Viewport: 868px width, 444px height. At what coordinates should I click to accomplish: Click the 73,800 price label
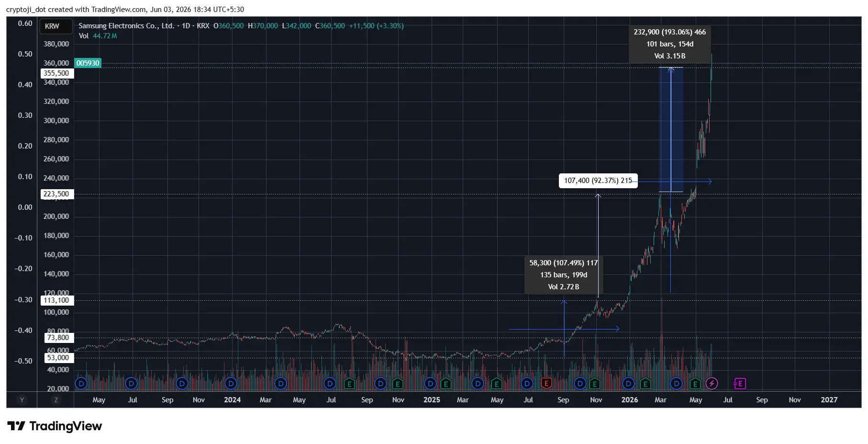point(58,338)
